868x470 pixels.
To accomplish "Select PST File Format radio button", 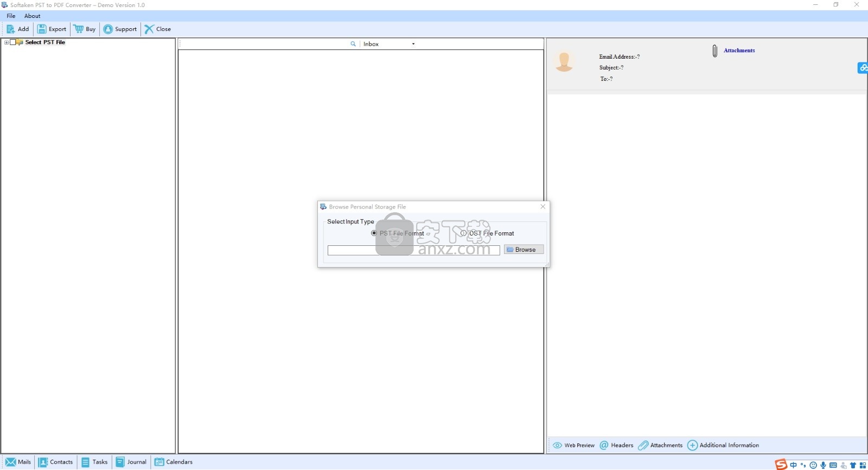I will coord(374,233).
